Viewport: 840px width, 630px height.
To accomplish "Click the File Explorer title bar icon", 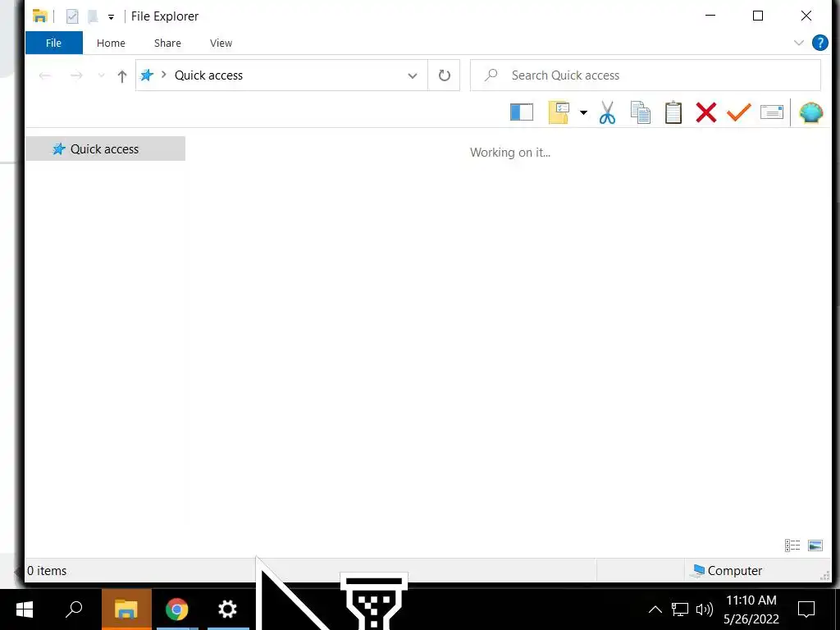I will point(39,16).
